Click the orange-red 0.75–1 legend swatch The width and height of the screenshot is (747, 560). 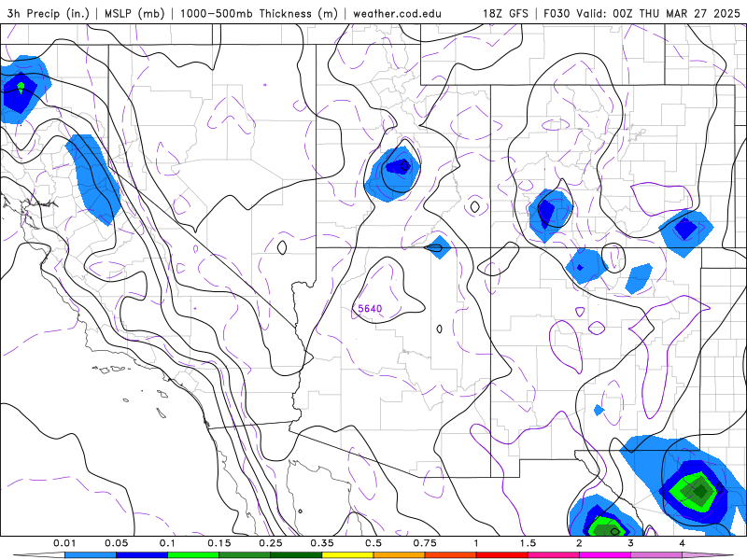pos(451,555)
